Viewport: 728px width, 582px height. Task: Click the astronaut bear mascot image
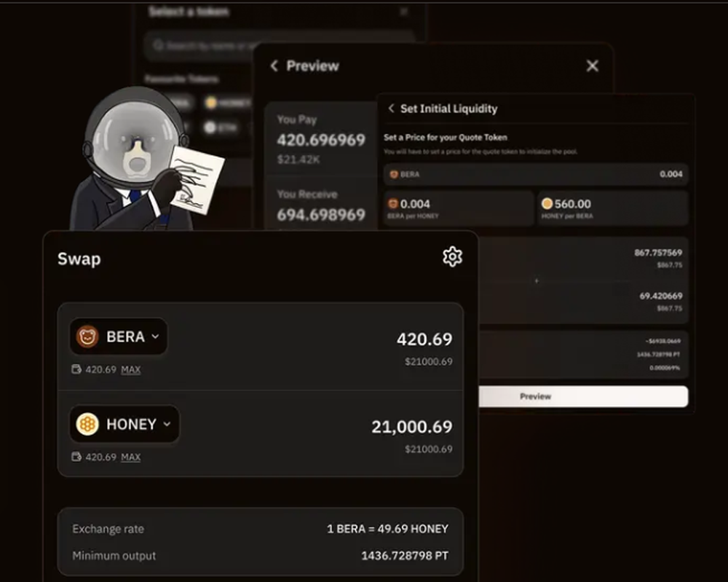point(146,158)
